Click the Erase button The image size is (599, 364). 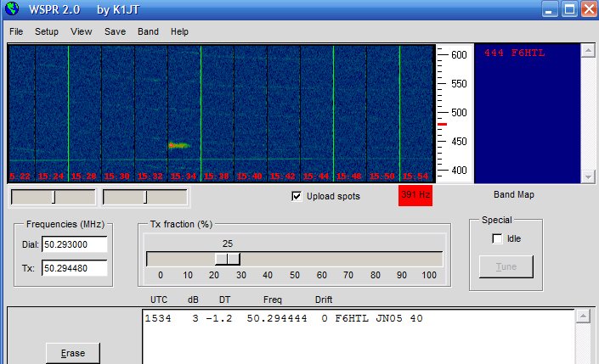tap(73, 353)
